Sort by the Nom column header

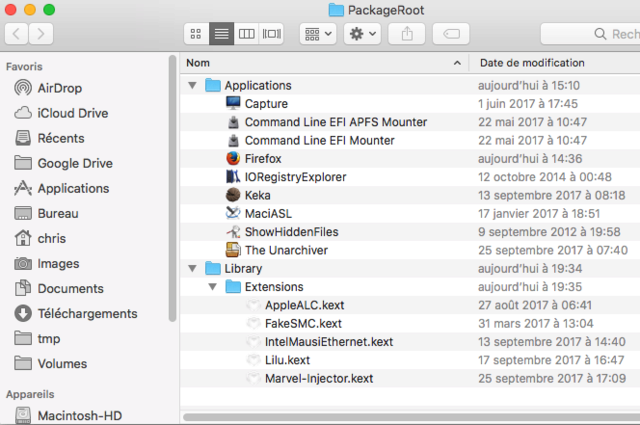[324, 63]
